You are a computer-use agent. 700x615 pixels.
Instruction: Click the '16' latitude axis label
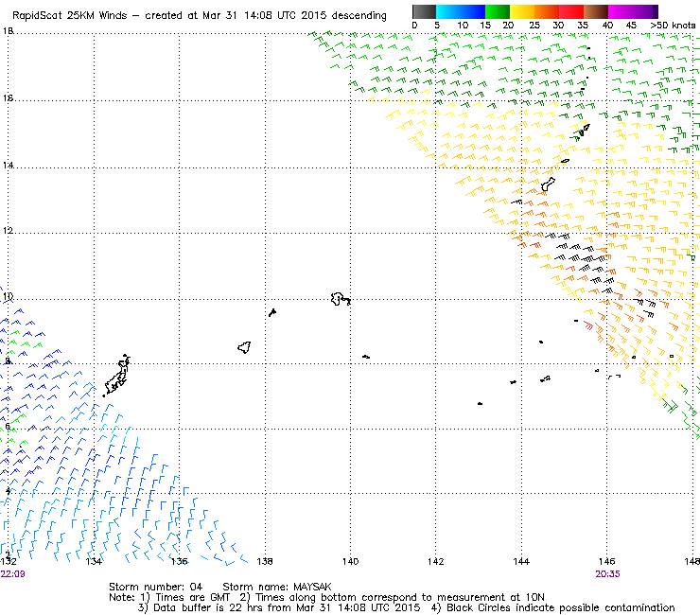coord(8,97)
